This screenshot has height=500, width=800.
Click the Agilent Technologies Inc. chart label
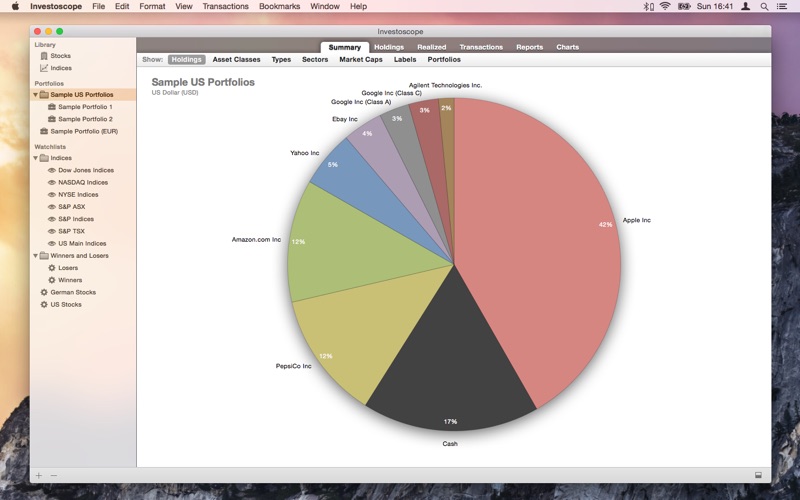click(445, 85)
